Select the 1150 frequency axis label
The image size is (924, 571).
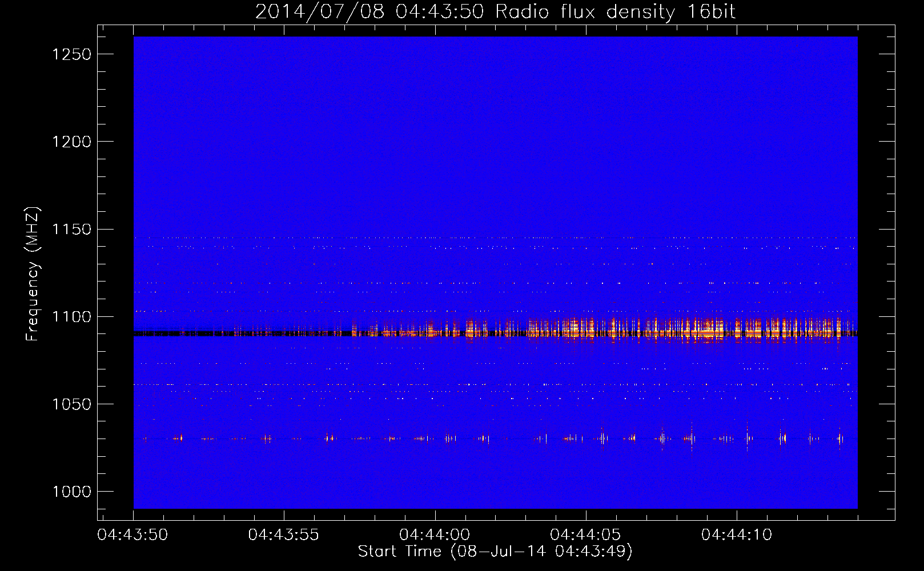pyautogui.click(x=72, y=230)
